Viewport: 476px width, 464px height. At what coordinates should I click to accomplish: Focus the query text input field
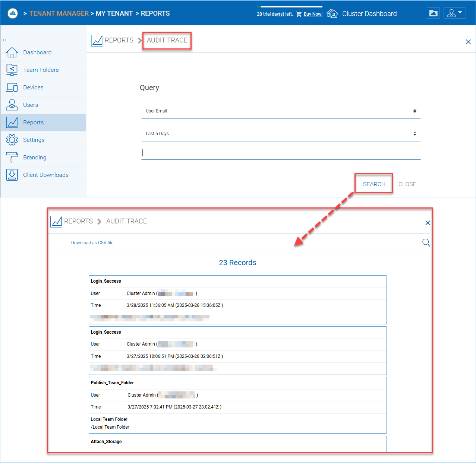[x=281, y=153]
